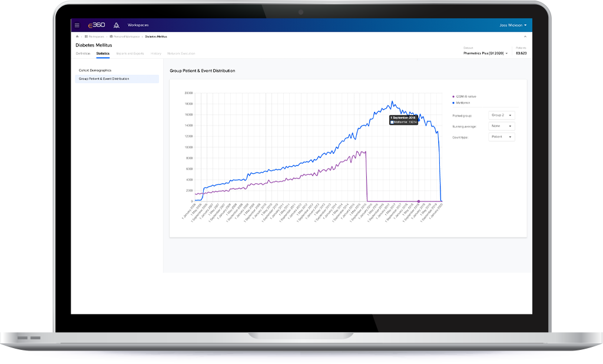Image resolution: width=603 pixels, height=364 pixels.
Task: Toggle the purple t2DM legend series
Action: (x=465, y=96)
